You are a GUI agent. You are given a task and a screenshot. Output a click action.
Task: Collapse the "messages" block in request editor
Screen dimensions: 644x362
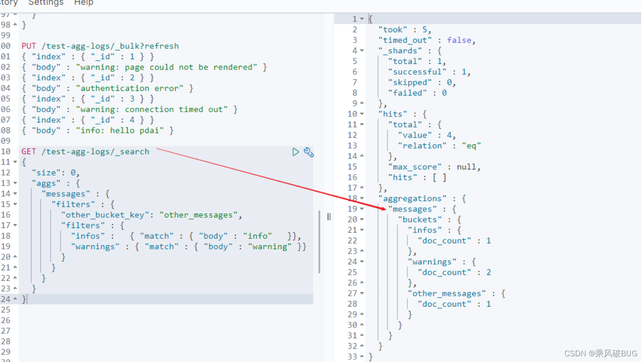click(15, 194)
